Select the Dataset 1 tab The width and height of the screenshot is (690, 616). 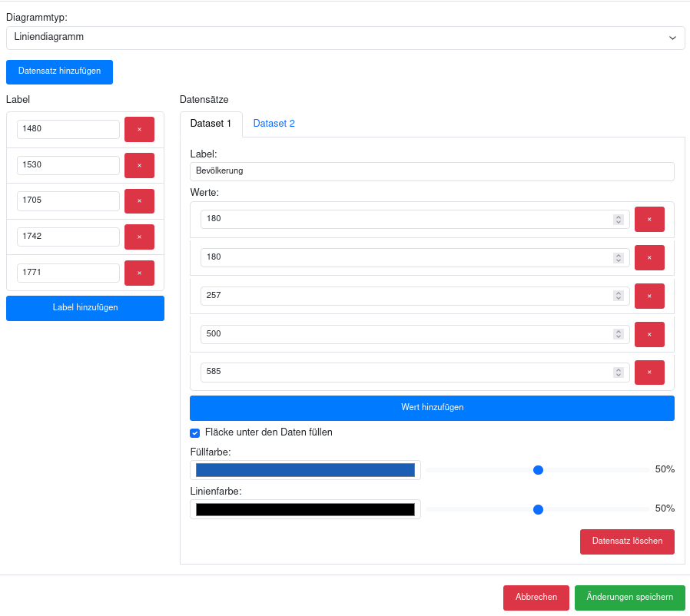coord(211,124)
